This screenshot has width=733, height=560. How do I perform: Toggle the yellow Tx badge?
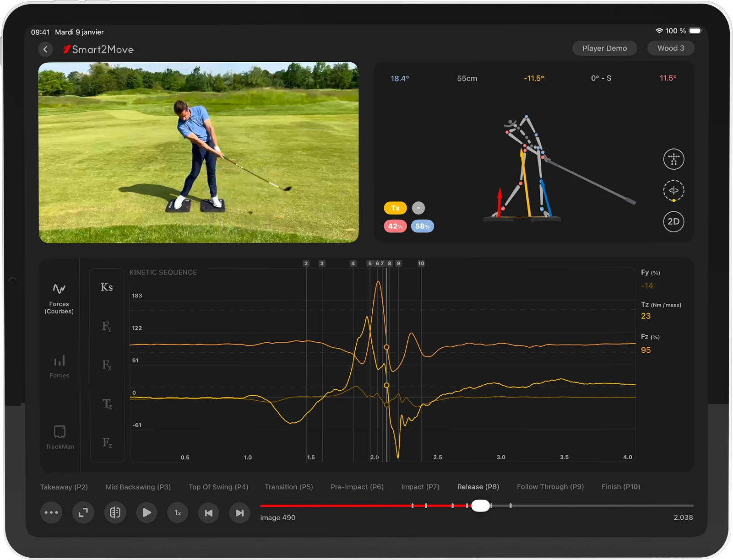pyautogui.click(x=395, y=208)
